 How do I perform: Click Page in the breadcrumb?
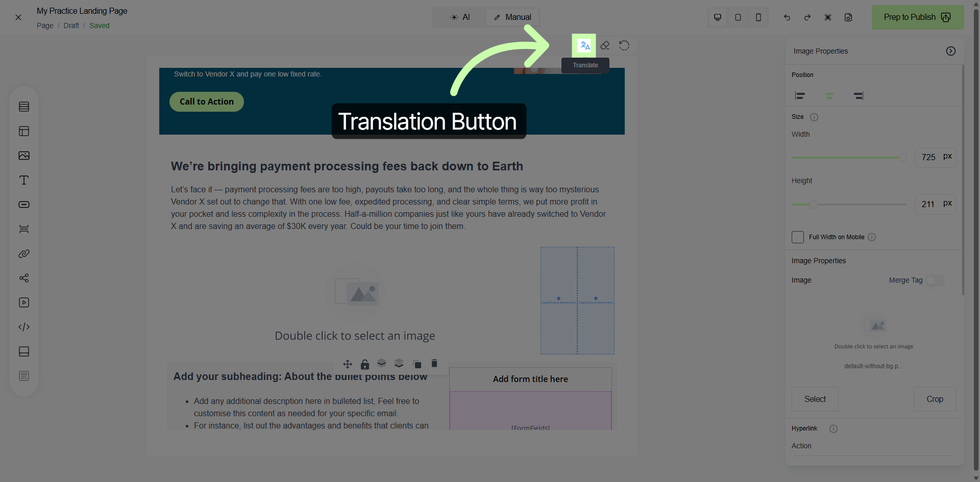point(45,26)
